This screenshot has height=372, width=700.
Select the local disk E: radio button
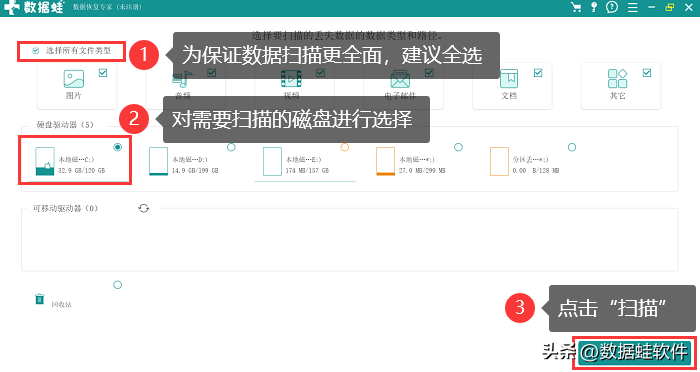pos(345,147)
